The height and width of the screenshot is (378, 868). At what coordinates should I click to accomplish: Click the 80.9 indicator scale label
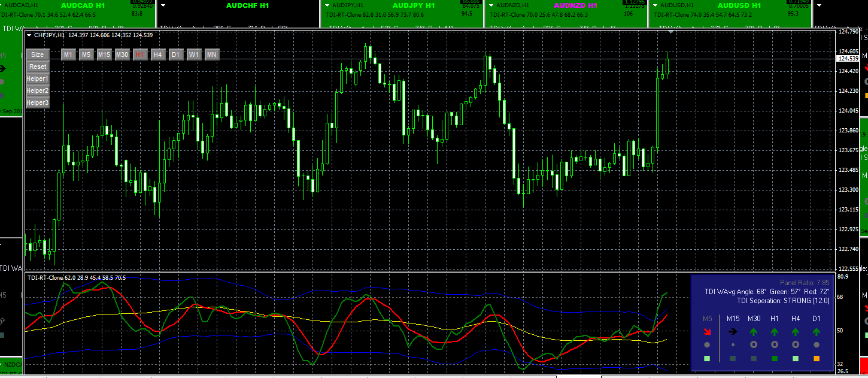(x=843, y=277)
